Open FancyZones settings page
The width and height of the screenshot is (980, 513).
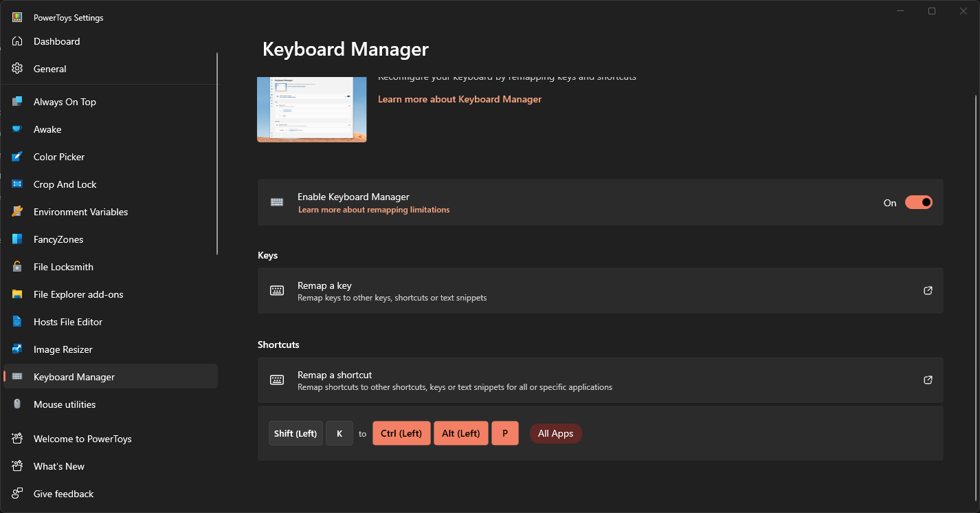click(x=111, y=239)
